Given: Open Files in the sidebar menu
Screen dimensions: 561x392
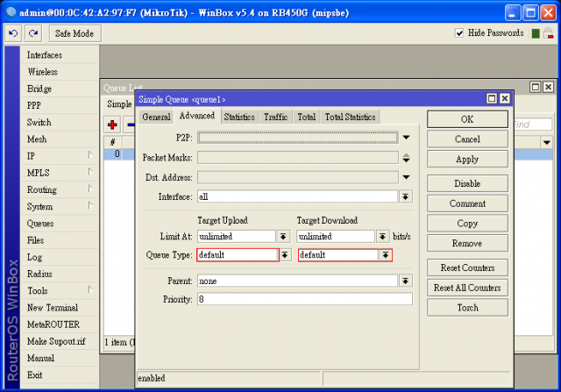Looking at the screenshot, I should point(35,240).
